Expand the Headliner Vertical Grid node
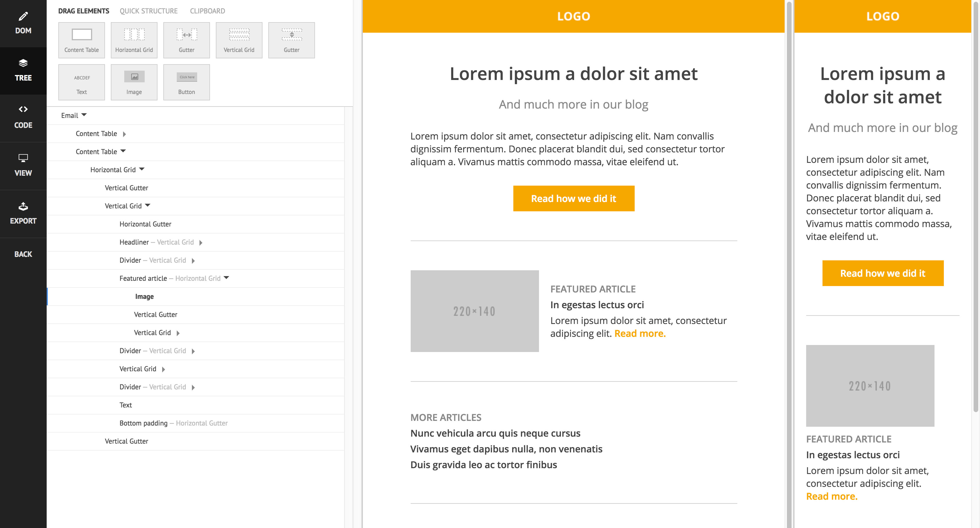This screenshot has width=980, height=528. coord(200,243)
